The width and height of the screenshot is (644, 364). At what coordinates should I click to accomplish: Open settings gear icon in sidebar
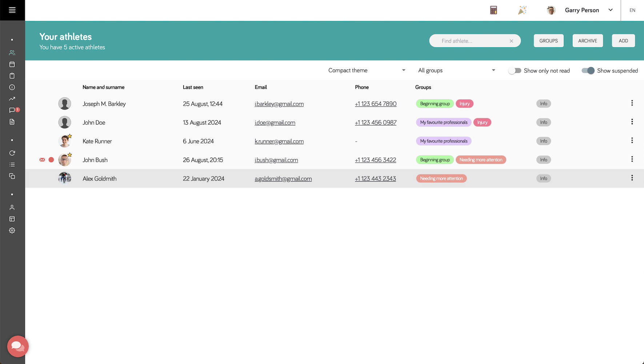click(x=12, y=230)
